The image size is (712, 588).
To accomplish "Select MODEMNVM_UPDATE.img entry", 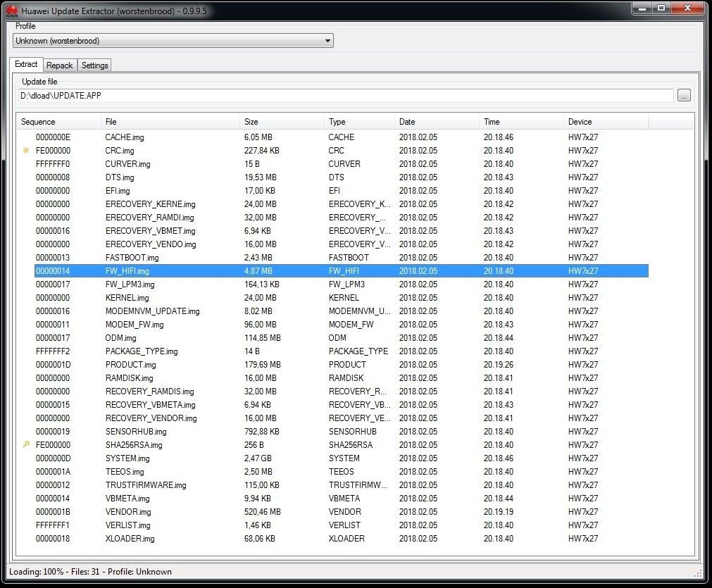I will pyautogui.click(x=342, y=311).
